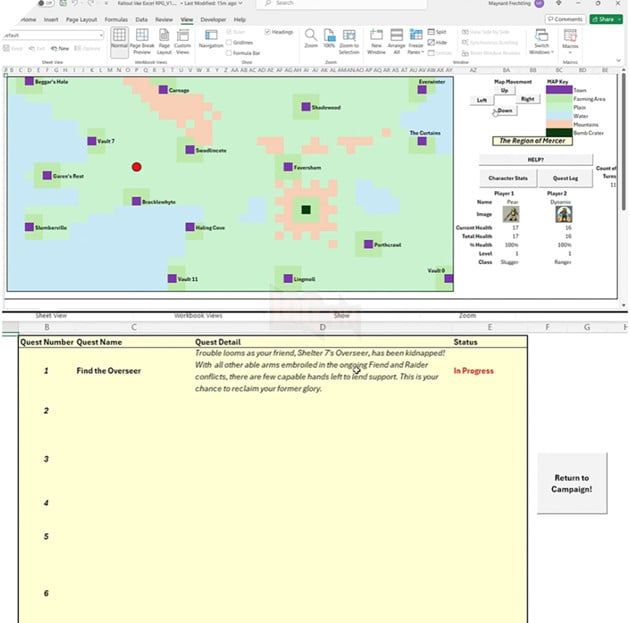Collapse the ribbon with the chevron
630x623 pixels.
(619, 61)
